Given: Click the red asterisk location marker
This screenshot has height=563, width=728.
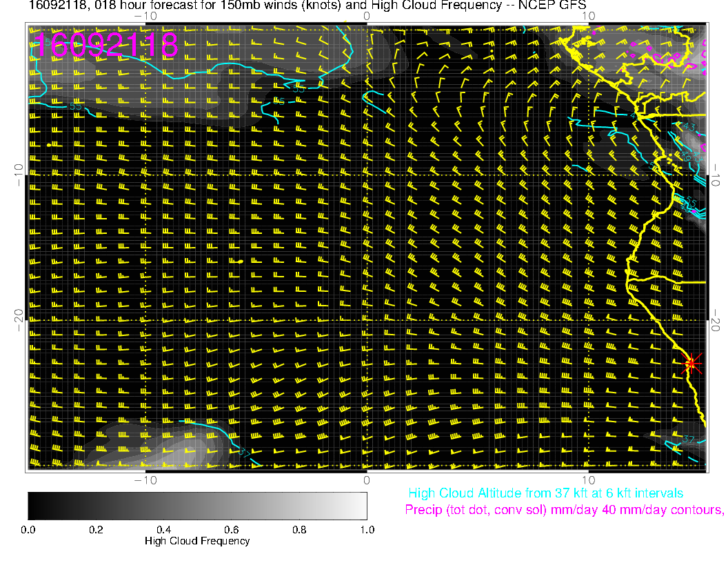Looking at the screenshot, I should coord(691,363).
